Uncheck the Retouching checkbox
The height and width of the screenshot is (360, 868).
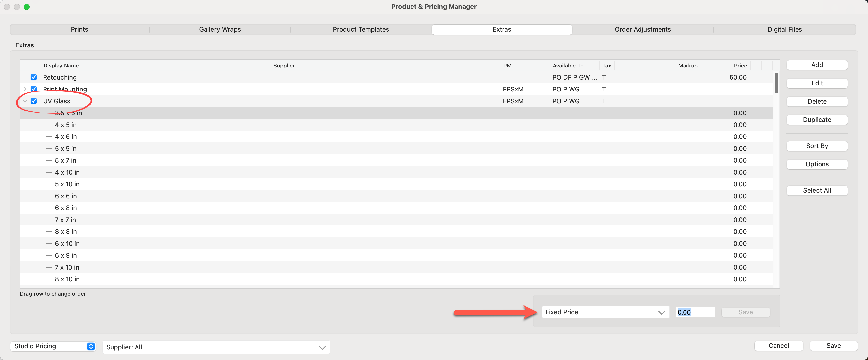(34, 77)
